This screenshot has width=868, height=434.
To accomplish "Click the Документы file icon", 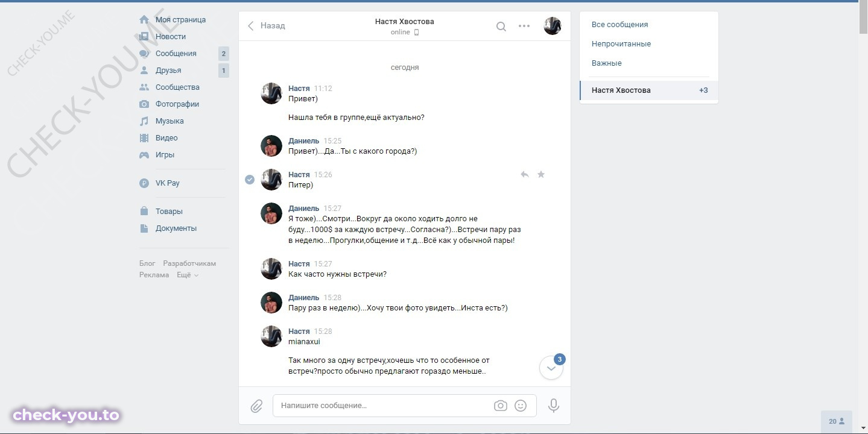I will pyautogui.click(x=144, y=228).
